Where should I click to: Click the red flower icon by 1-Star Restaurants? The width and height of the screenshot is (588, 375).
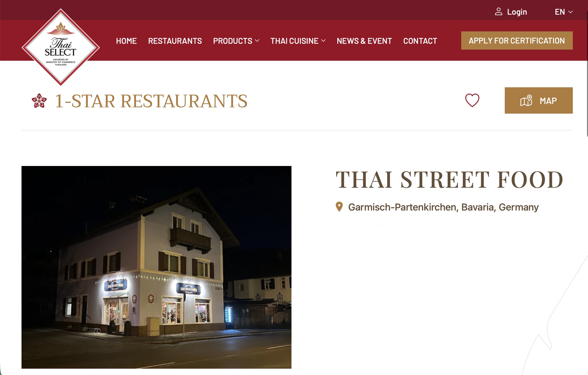[39, 101]
